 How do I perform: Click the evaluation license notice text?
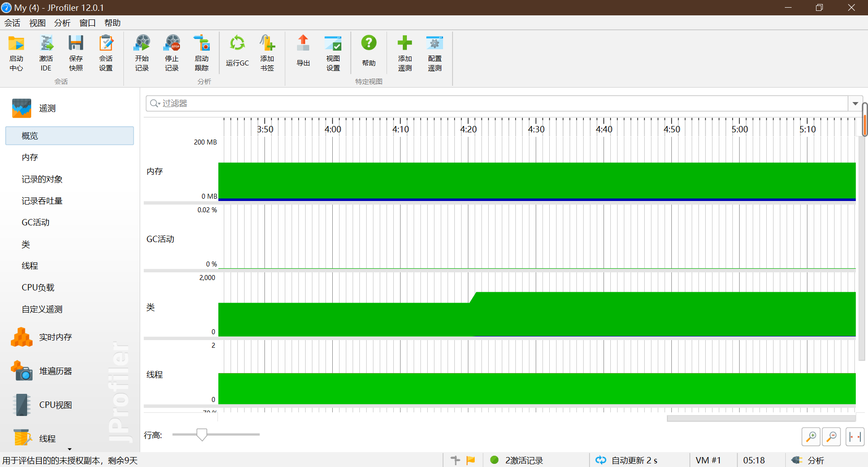point(70,460)
